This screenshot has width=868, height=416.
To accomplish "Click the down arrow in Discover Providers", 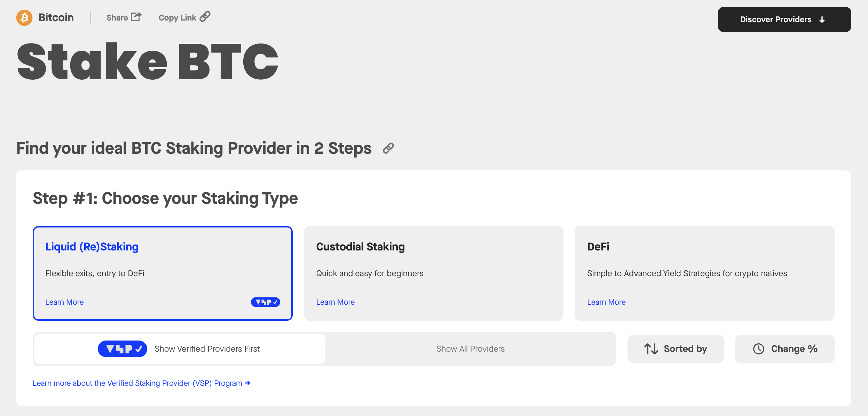I will [822, 20].
